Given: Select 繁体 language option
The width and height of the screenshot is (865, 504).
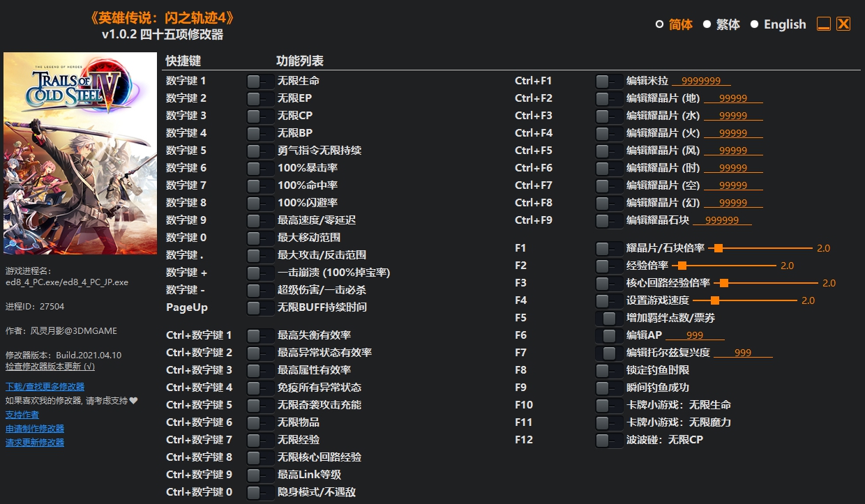Looking at the screenshot, I should click(x=721, y=24).
